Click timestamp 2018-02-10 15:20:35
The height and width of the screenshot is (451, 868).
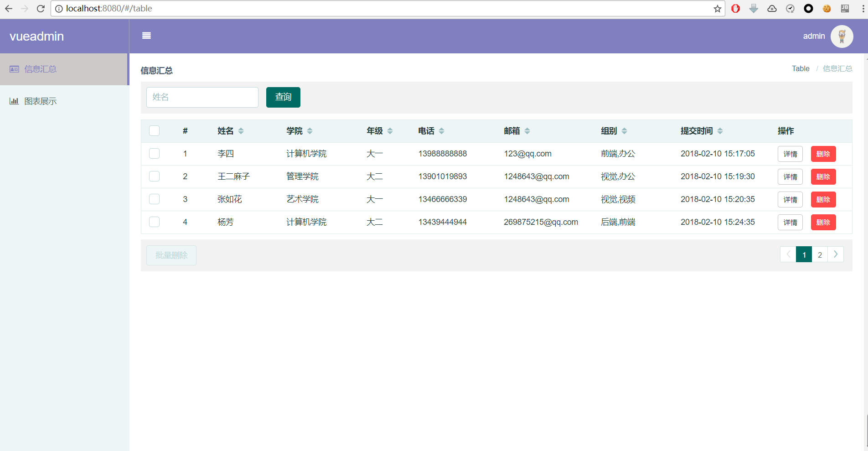click(x=718, y=199)
